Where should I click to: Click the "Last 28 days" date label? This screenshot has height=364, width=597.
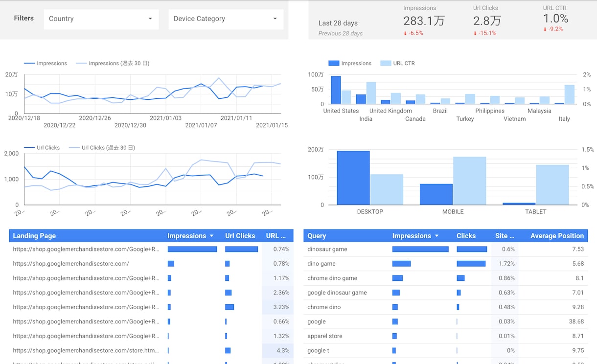tap(338, 23)
